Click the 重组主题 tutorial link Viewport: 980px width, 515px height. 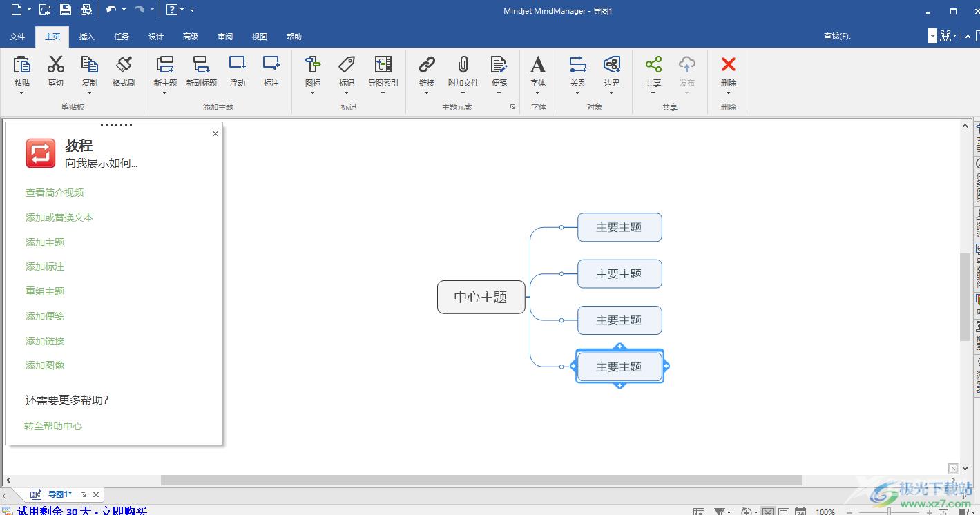point(45,291)
